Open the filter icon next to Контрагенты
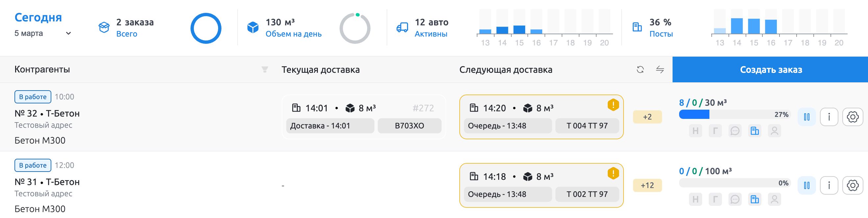 point(265,69)
